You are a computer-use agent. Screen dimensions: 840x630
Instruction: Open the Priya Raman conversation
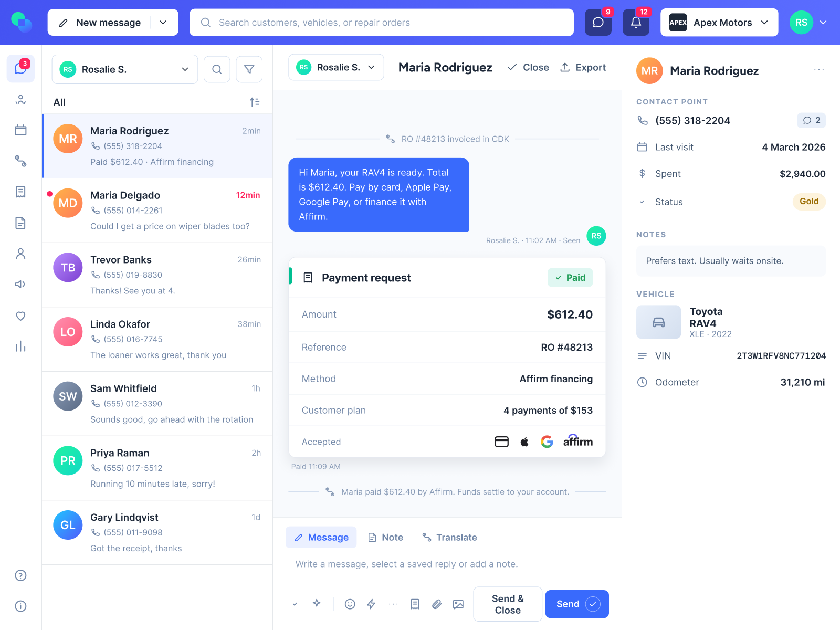(x=157, y=468)
